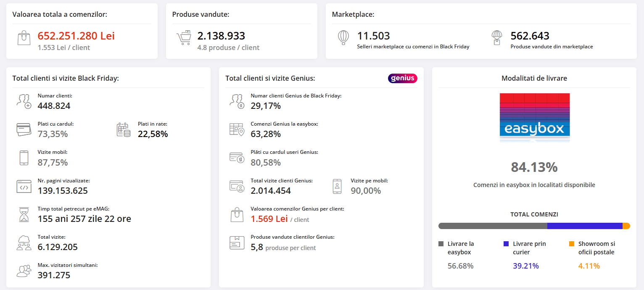Viewport: 644px width, 290px height.
Task: Click the credit card icon for Plati cu cardul
Action: coord(24,129)
